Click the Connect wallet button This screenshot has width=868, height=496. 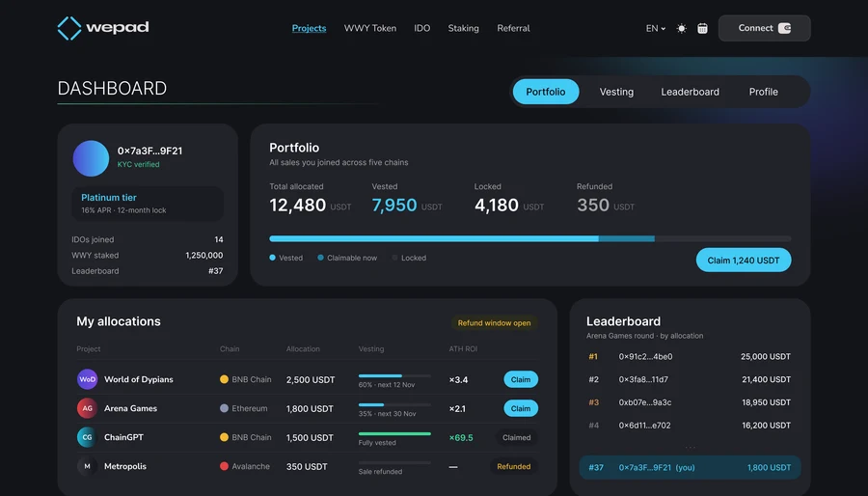[765, 28]
